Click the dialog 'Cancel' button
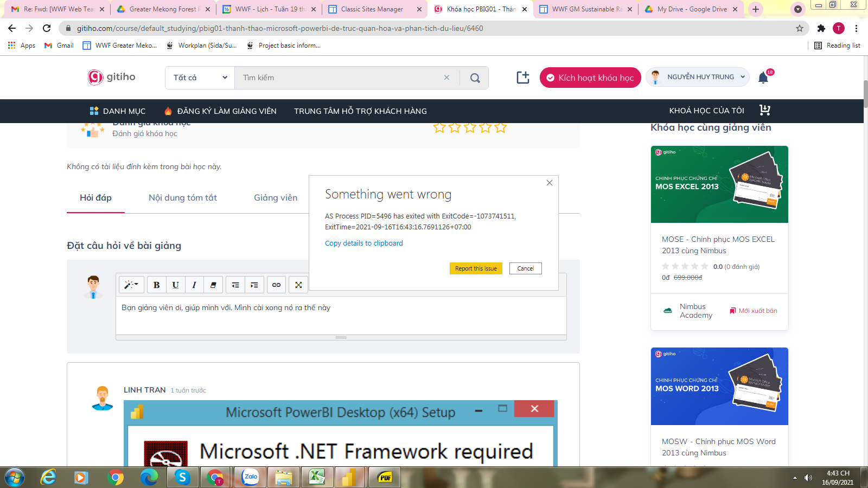Image resolution: width=868 pixels, height=488 pixels. click(x=525, y=268)
